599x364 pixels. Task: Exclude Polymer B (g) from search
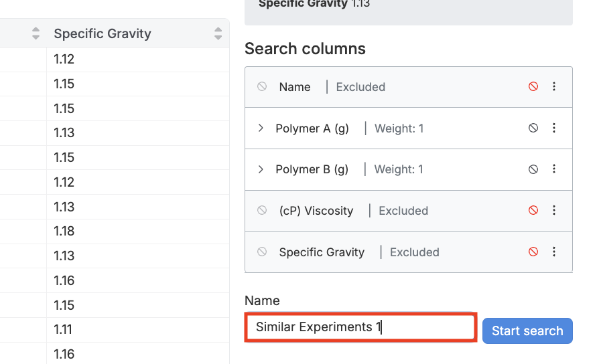(x=533, y=169)
